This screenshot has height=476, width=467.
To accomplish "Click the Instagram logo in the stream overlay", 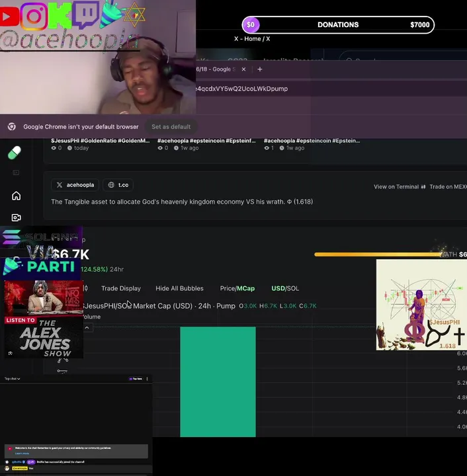I will pyautogui.click(x=34, y=16).
